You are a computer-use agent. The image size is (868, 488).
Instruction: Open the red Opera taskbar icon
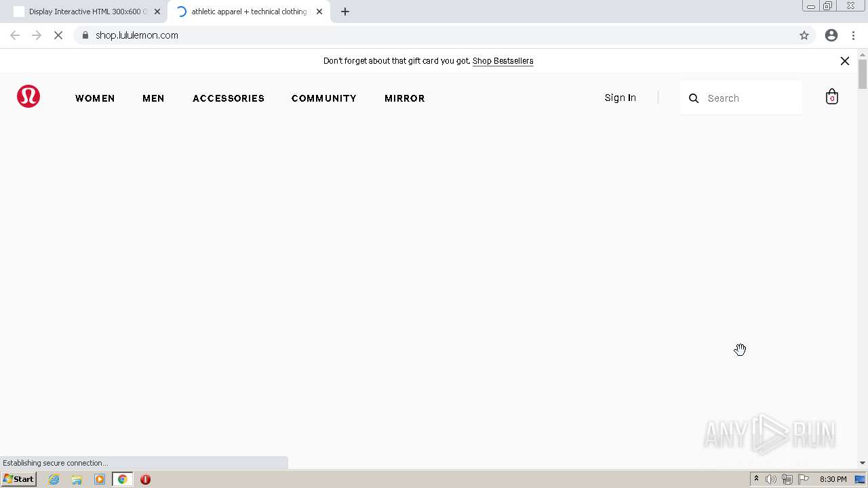click(x=145, y=479)
